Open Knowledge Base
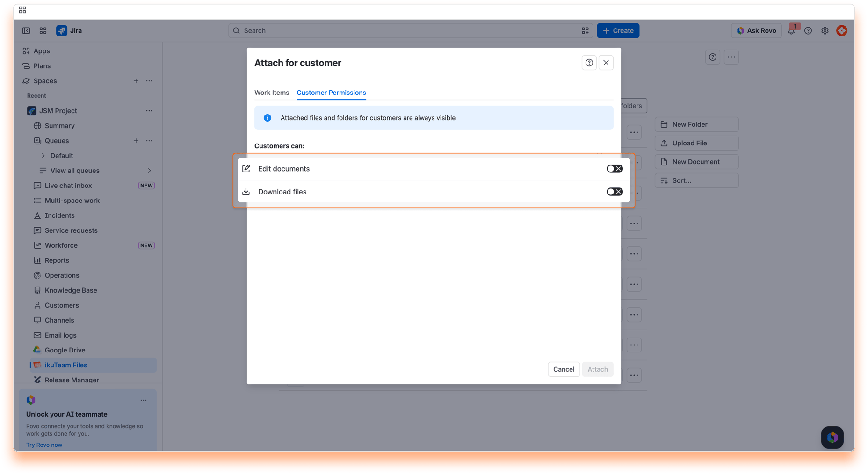The width and height of the screenshot is (868, 474). pyautogui.click(x=71, y=290)
